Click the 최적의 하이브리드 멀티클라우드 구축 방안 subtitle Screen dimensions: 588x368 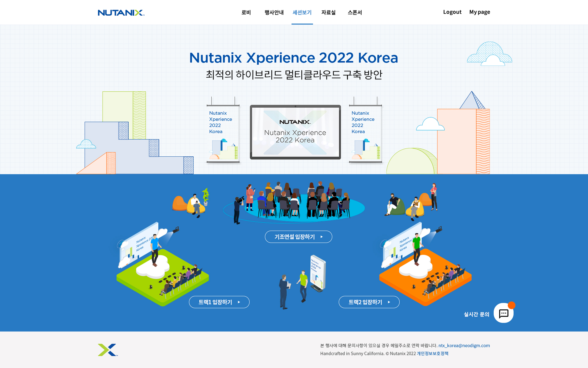[x=294, y=75]
